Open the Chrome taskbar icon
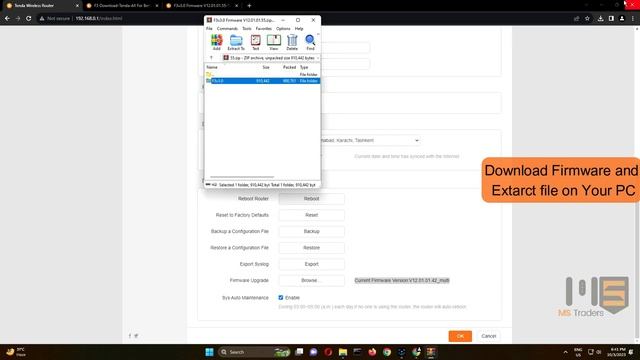 (x=387, y=352)
